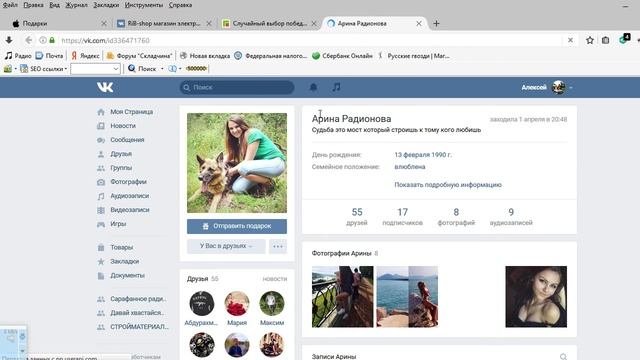This screenshot has height=360, width=640.
Task: Open the Яндекс bookmark
Action: 85,56
